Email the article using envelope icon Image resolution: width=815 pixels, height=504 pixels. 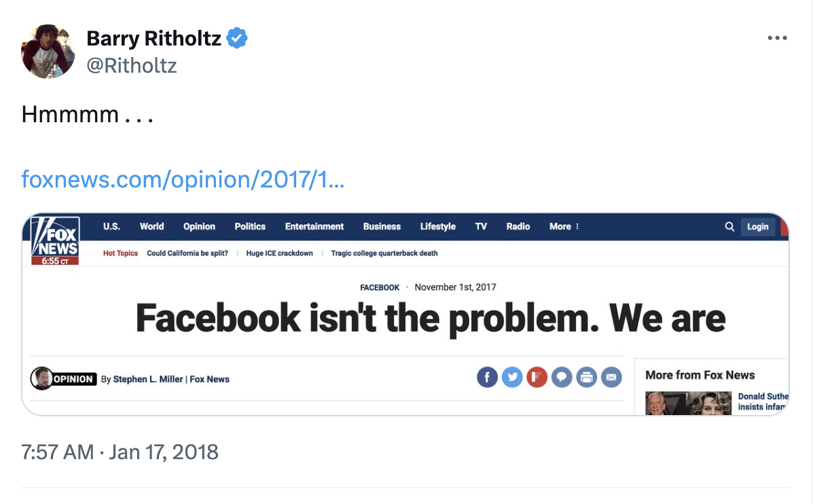[x=611, y=377]
